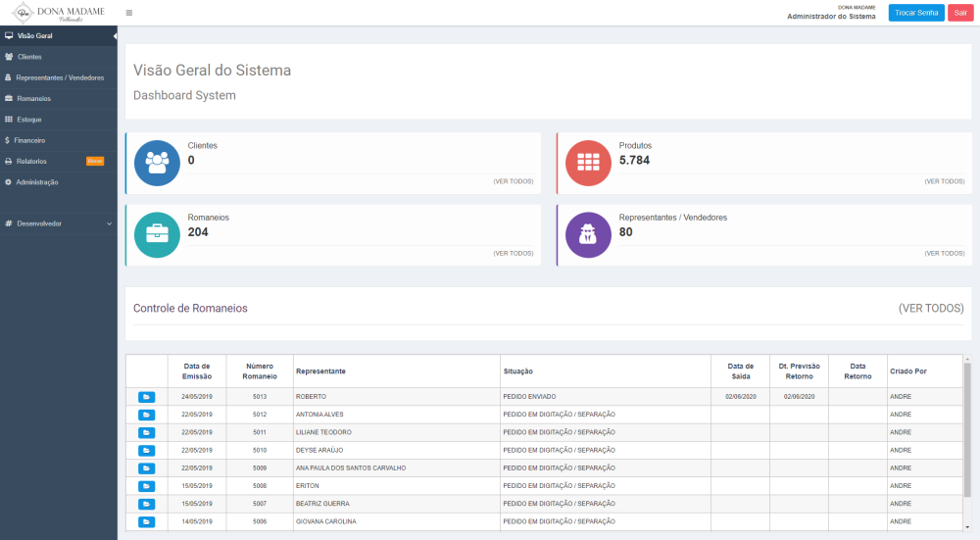Open Estoque in sidebar menu

(x=59, y=120)
